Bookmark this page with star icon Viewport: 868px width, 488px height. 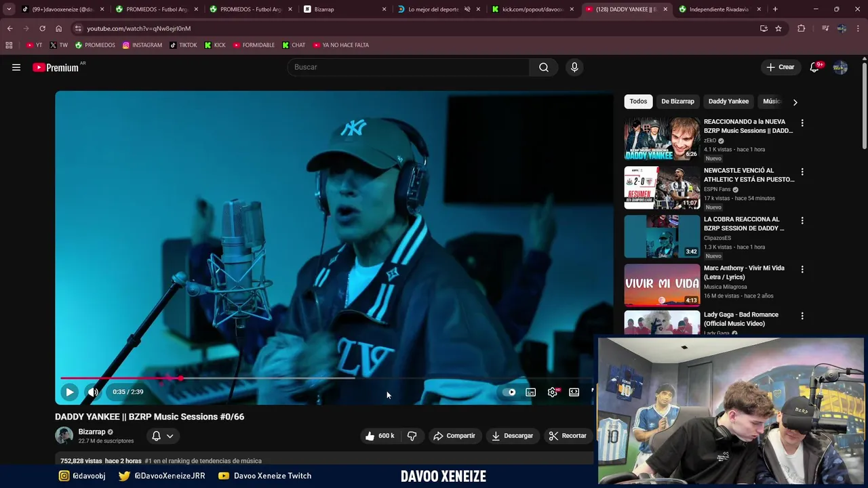(x=778, y=28)
